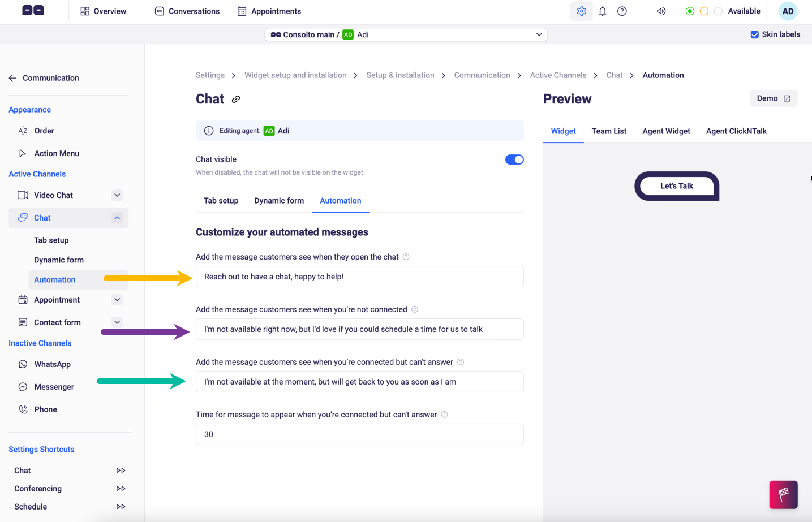Open the Consolto main workspace dropdown
Image resolution: width=812 pixels, height=522 pixels.
(x=405, y=34)
